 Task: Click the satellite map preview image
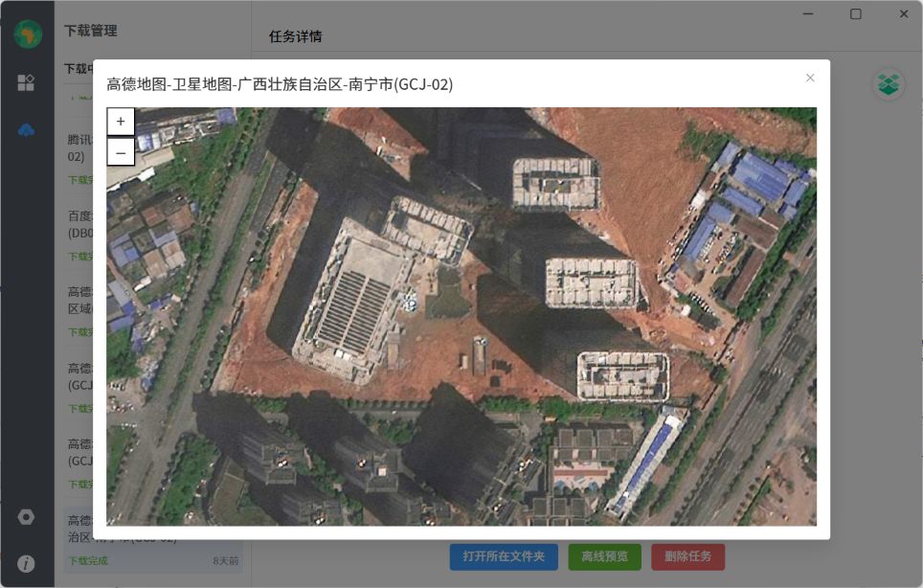point(461,316)
